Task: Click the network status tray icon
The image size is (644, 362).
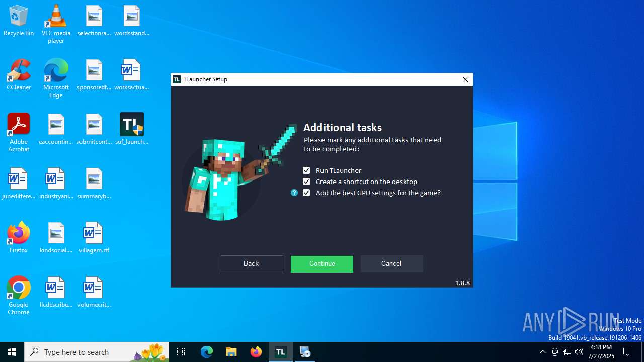Action: click(567, 352)
